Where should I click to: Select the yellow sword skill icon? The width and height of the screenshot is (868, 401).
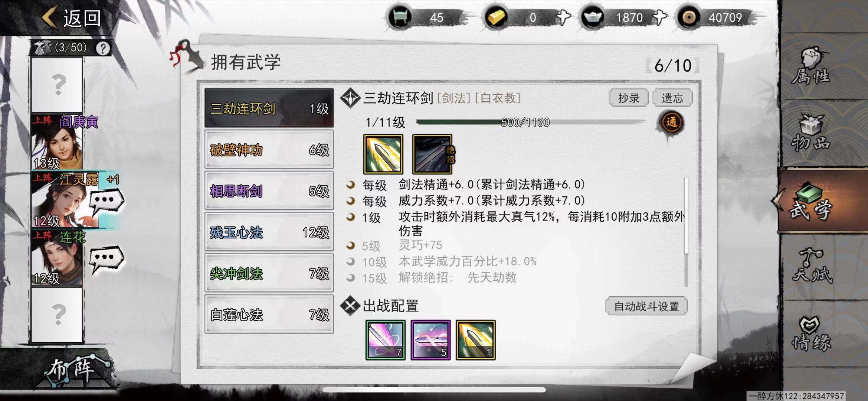383,154
